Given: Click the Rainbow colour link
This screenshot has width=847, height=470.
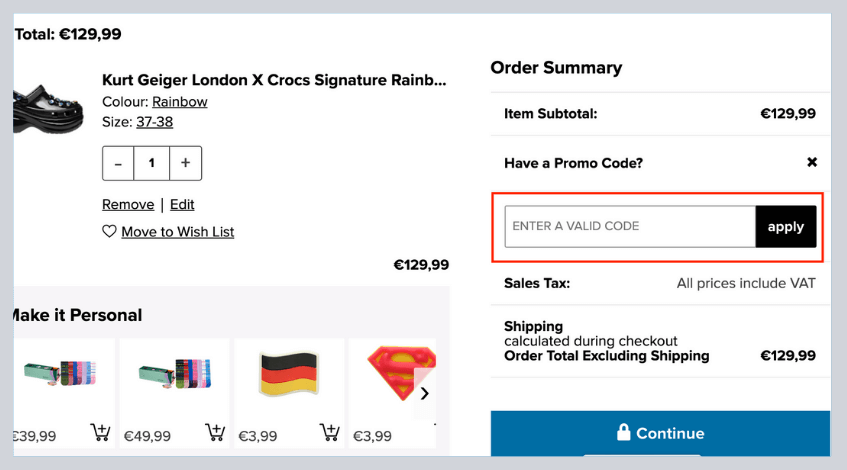Looking at the screenshot, I should (180, 102).
